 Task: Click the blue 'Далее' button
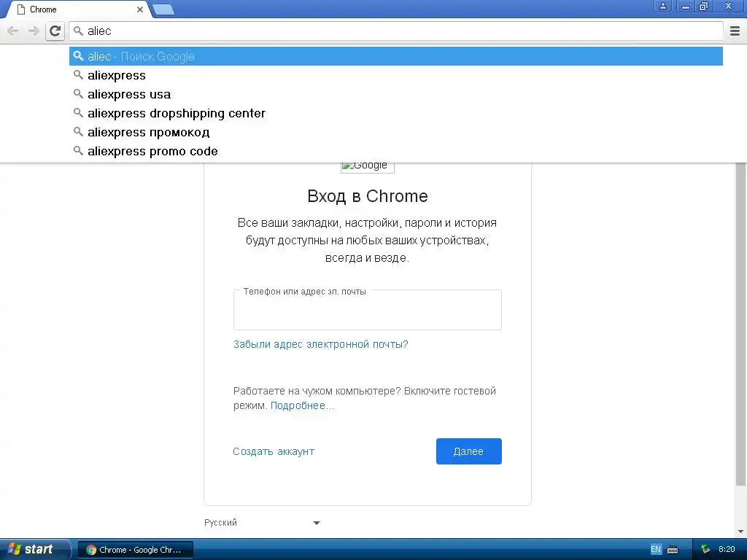[x=469, y=451]
